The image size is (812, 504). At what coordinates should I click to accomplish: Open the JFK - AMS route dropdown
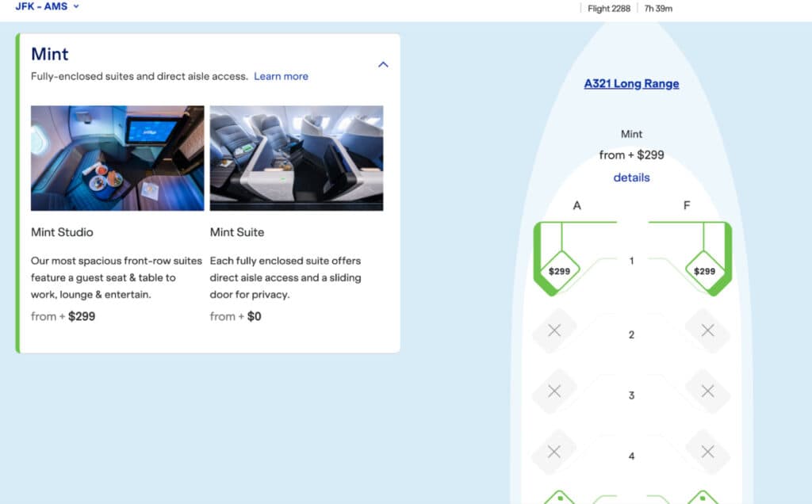click(48, 6)
